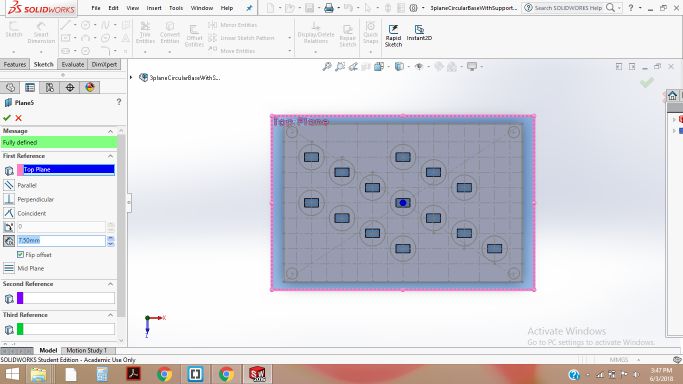This screenshot has height=384, width=683.
Task: Open File Explorer from the taskbar
Action: click(x=38, y=374)
